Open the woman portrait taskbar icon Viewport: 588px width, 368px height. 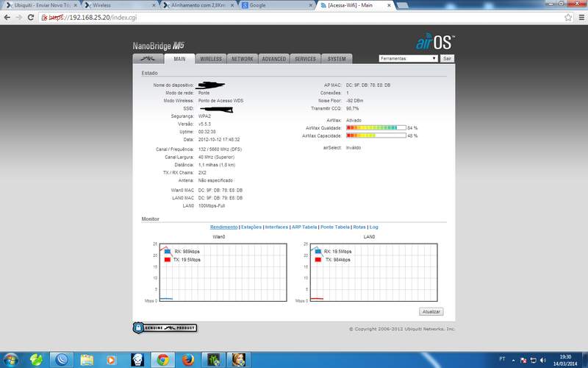[x=238, y=360]
